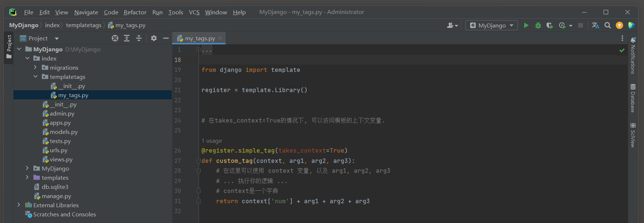The height and width of the screenshot is (223, 644).
Task: Select opened file crosshair icon
Action: click(x=115, y=38)
